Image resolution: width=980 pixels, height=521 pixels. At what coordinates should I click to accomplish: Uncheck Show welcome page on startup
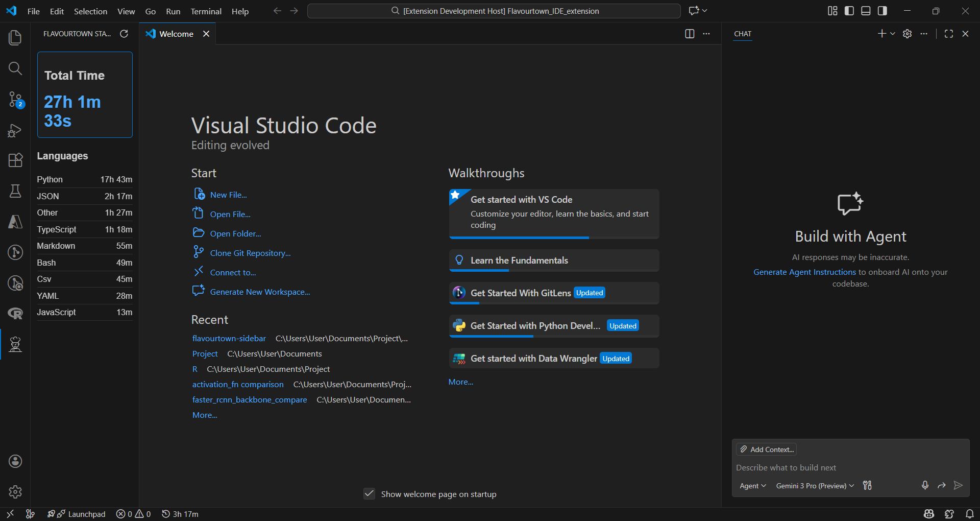369,494
